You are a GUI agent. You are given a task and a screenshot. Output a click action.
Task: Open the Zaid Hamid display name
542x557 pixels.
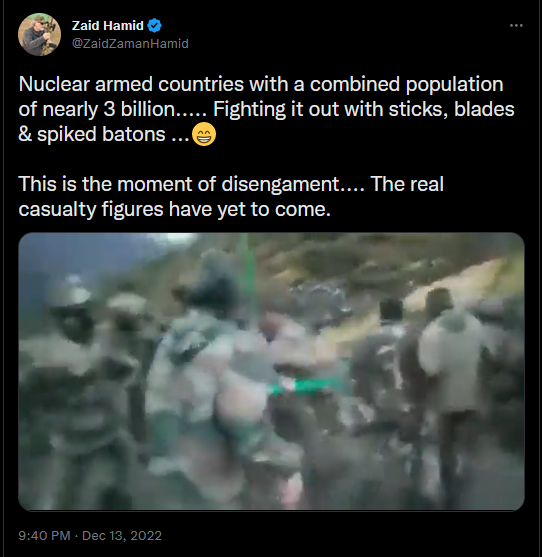(x=108, y=26)
